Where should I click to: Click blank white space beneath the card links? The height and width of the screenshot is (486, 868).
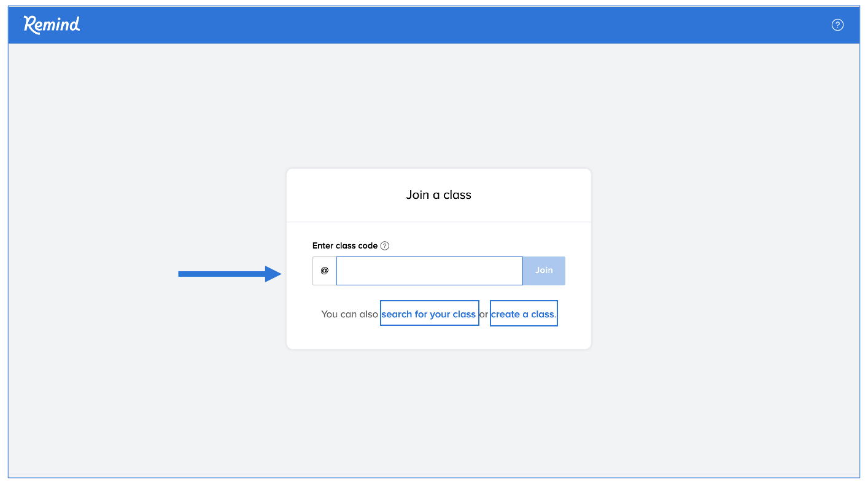(438, 337)
